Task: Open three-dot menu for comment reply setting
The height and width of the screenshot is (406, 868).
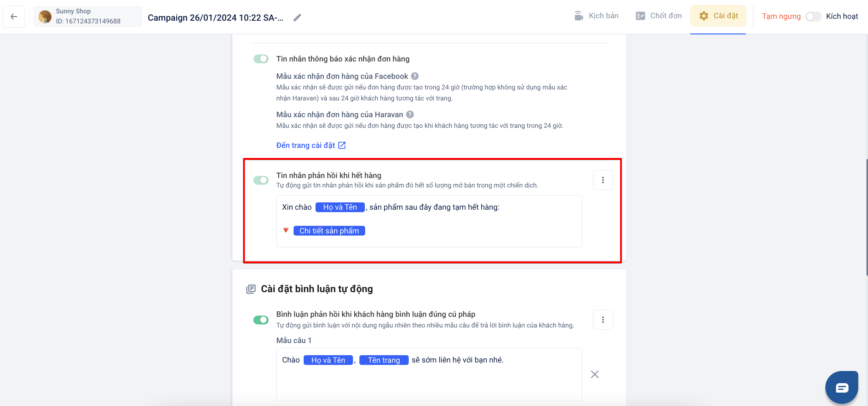Action: pyautogui.click(x=603, y=320)
